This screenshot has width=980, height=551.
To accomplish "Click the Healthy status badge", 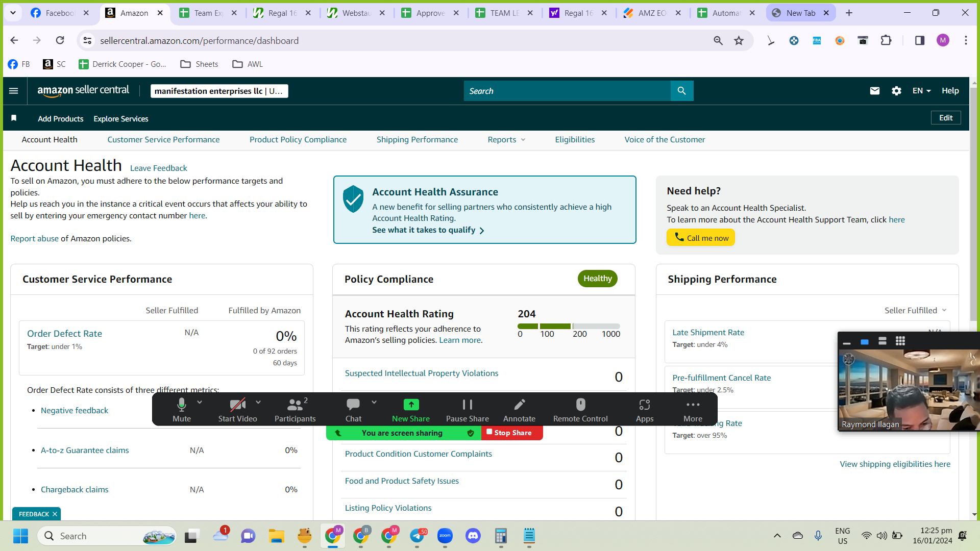I will pyautogui.click(x=597, y=279).
